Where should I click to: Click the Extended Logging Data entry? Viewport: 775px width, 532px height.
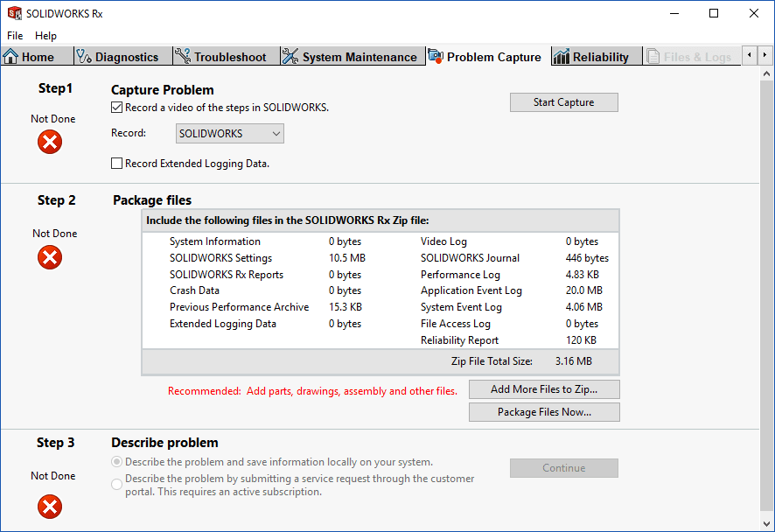tap(223, 324)
